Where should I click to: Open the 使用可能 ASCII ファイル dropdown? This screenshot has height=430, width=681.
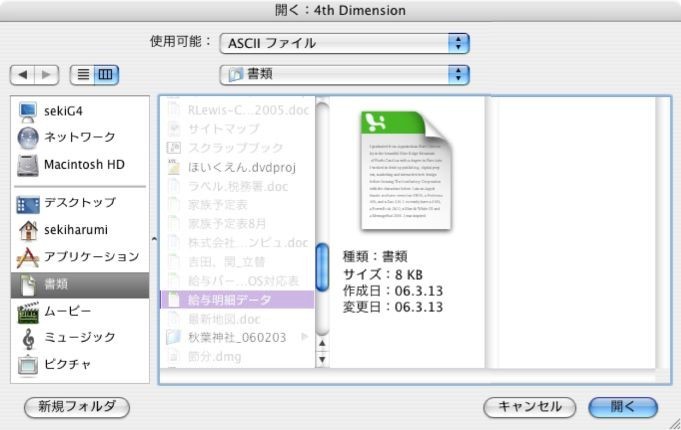(x=345, y=43)
